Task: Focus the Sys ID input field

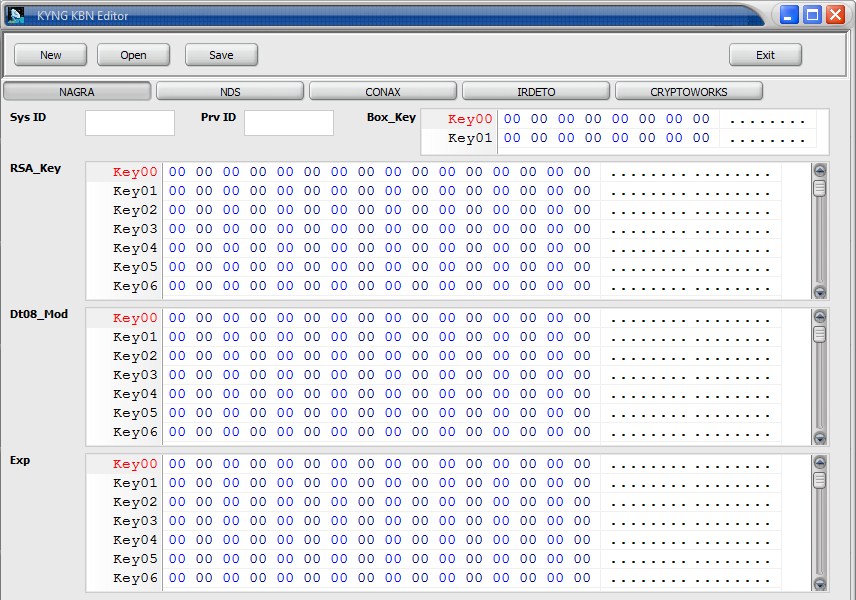Action: pos(130,123)
